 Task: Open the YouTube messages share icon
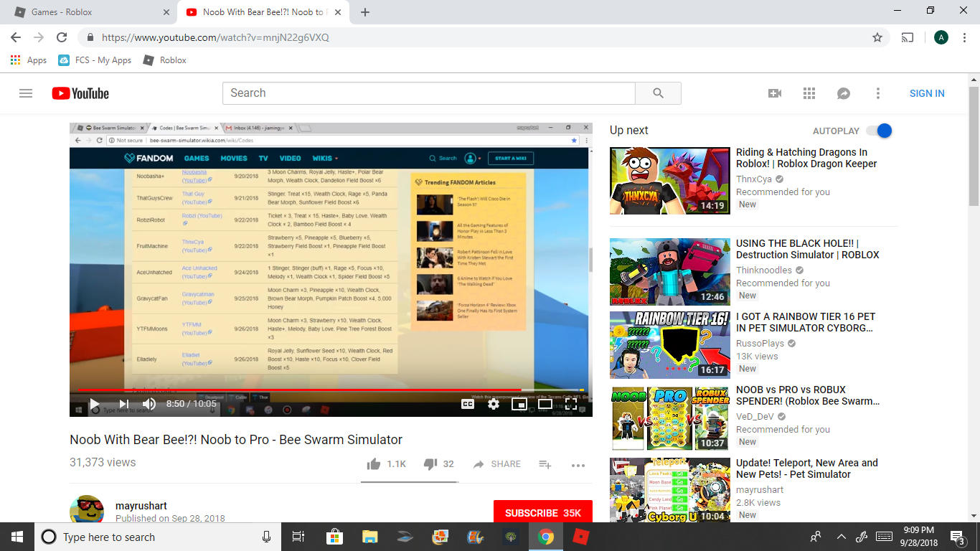[x=844, y=93]
